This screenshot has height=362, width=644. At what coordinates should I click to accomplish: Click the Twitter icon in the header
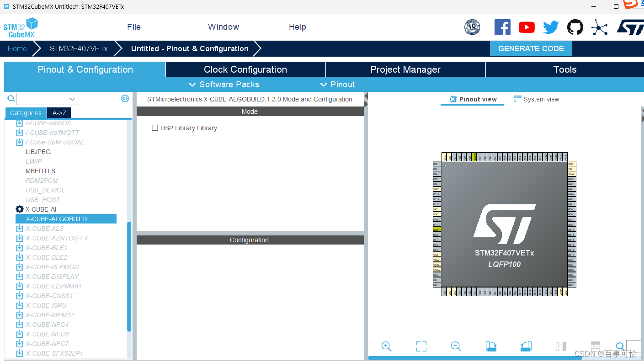point(551,27)
